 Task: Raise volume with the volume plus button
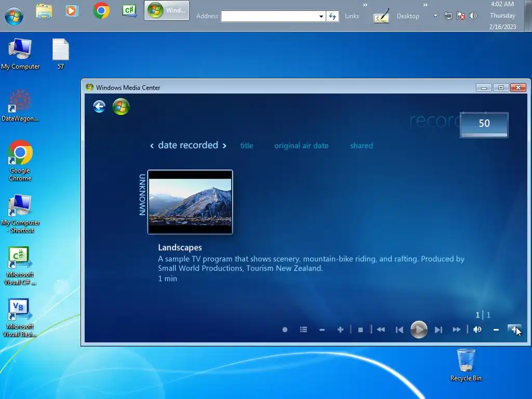point(514,329)
